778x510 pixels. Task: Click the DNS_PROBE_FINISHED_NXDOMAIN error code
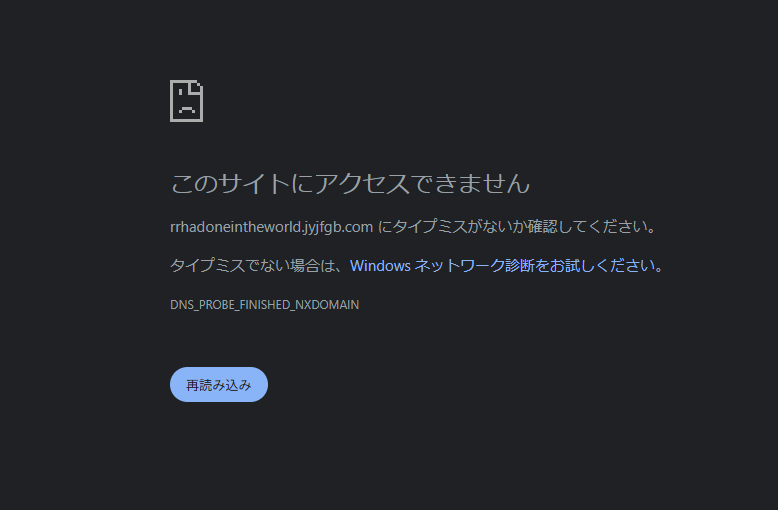pyautogui.click(x=264, y=305)
